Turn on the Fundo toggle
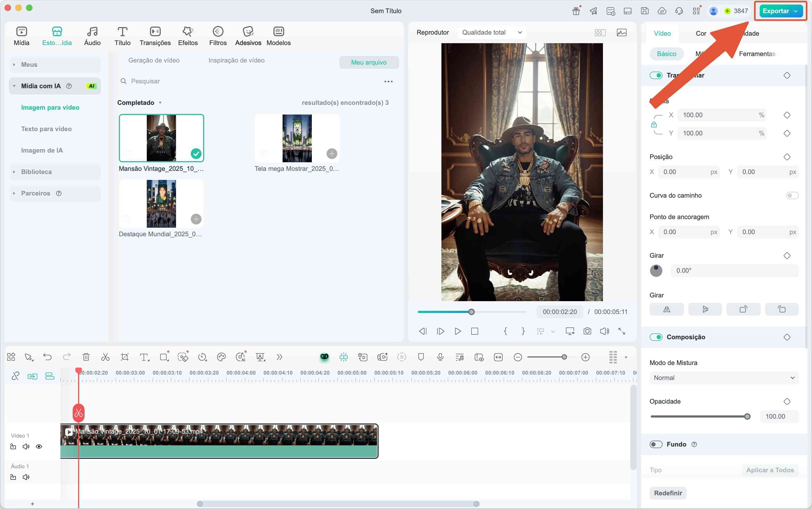Image resolution: width=812 pixels, height=509 pixels. [656, 444]
